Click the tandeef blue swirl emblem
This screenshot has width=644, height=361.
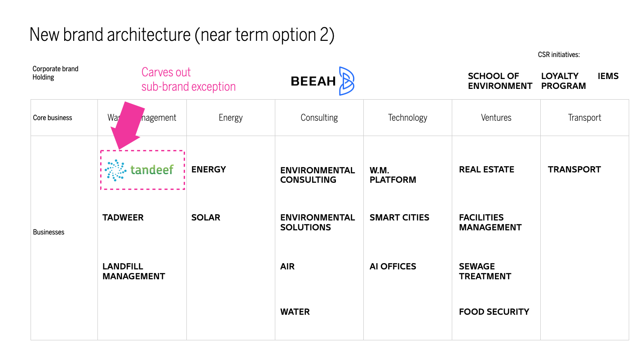(115, 170)
